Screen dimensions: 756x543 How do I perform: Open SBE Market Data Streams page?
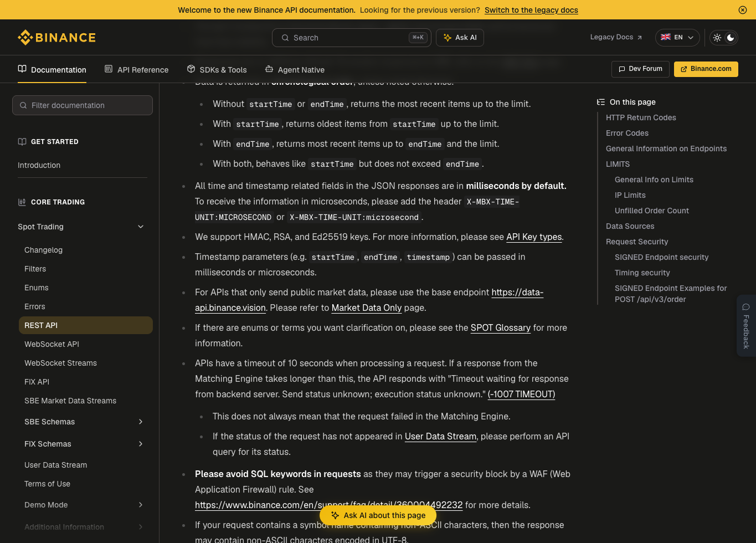pyautogui.click(x=70, y=401)
